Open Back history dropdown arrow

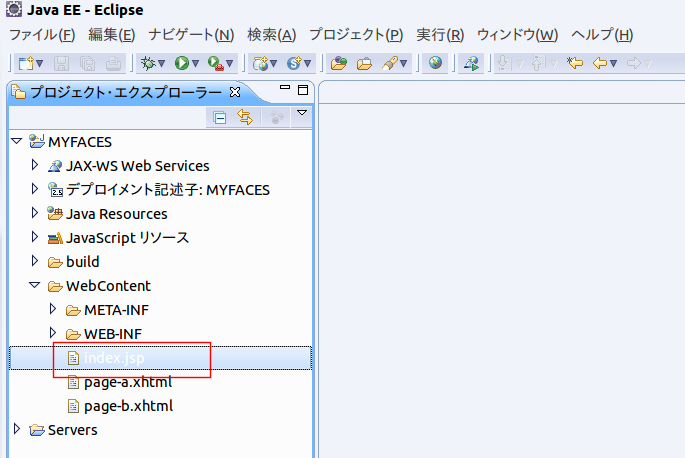click(x=613, y=64)
